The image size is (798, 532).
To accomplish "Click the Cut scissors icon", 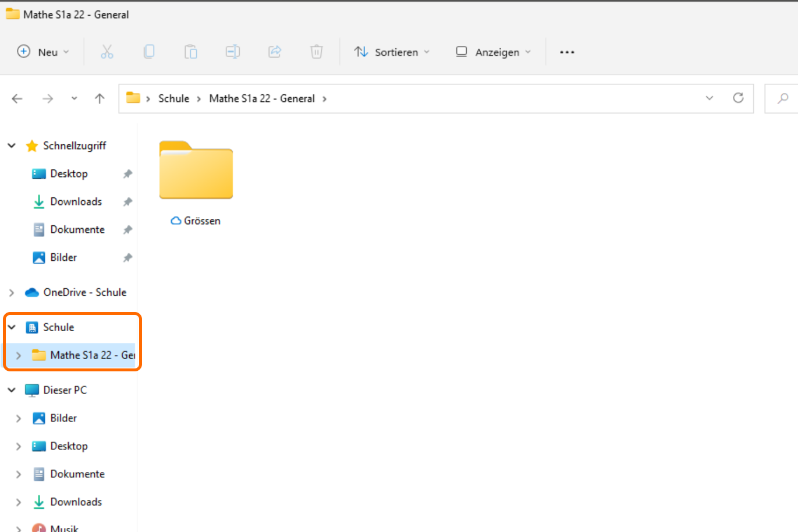I will pyautogui.click(x=107, y=52).
